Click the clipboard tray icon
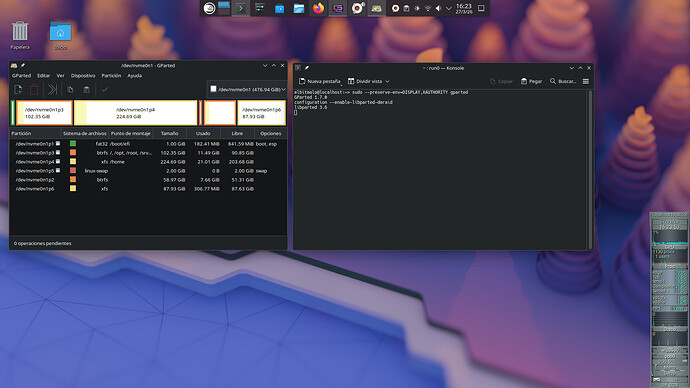This screenshot has width=690, height=388. (406, 8)
